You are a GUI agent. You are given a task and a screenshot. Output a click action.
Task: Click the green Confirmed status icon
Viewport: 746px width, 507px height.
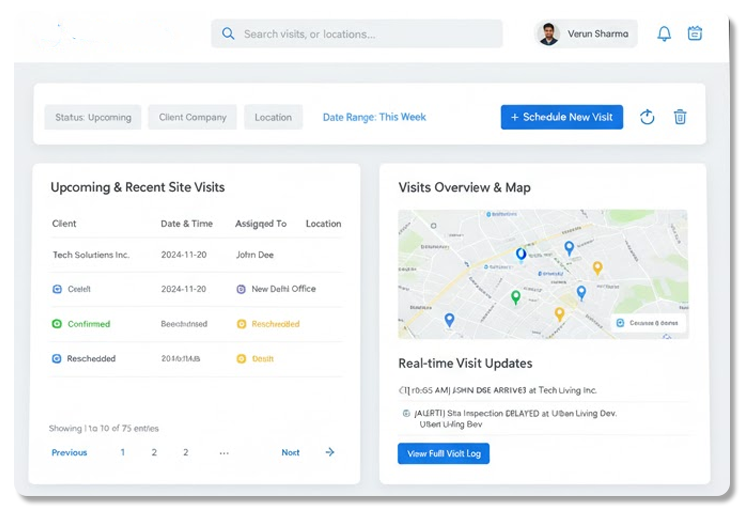(x=57, y=324)
